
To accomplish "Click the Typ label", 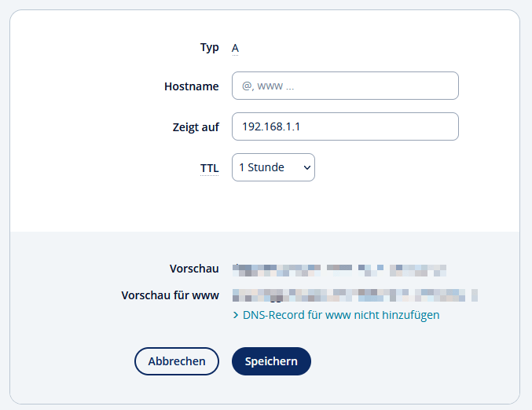I will (209, 47).
